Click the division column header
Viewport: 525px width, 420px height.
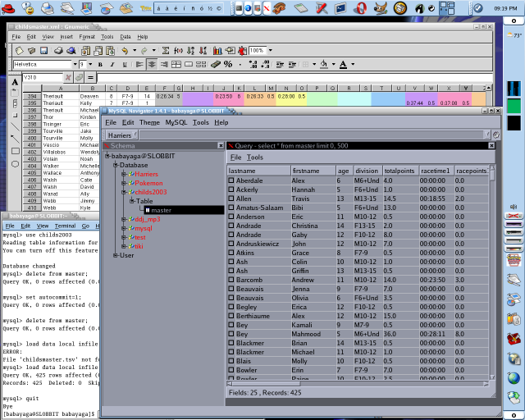(x=368, y=171)
